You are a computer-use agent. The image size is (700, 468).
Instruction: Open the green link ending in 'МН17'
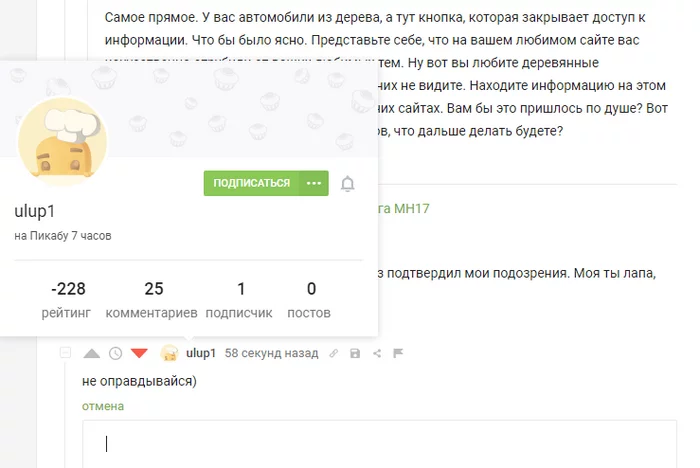point(404,209)
